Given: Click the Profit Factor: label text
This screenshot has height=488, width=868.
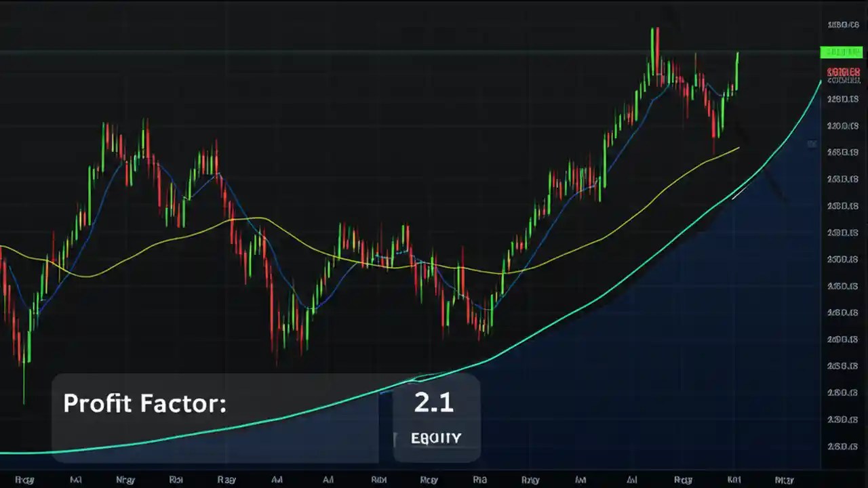Looking at the screenshot, I should 144,403.
